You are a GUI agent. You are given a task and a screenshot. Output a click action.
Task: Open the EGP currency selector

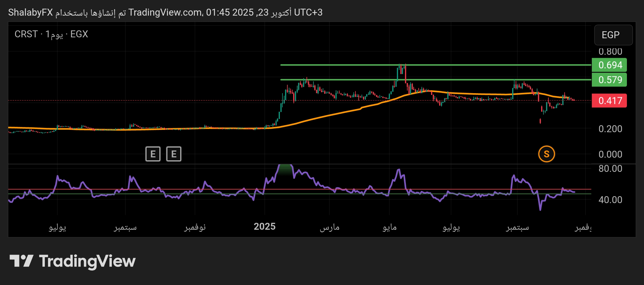point(613,35)
